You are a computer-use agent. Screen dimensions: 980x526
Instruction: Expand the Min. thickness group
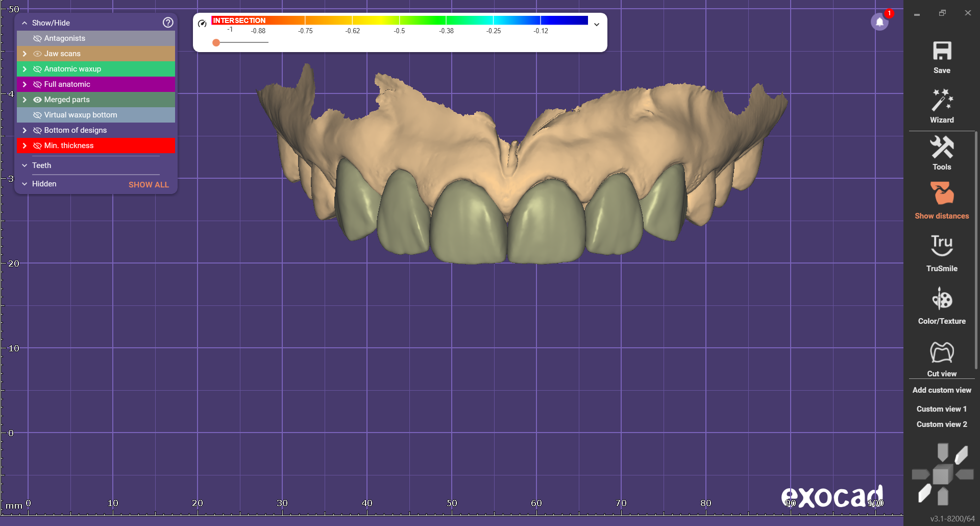(24, 146)
